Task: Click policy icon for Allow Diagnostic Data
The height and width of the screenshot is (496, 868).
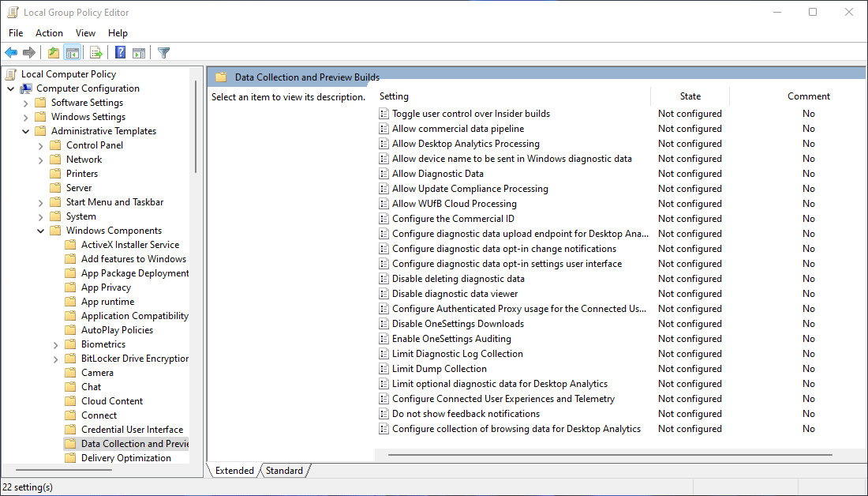Action: pos(383,174)
